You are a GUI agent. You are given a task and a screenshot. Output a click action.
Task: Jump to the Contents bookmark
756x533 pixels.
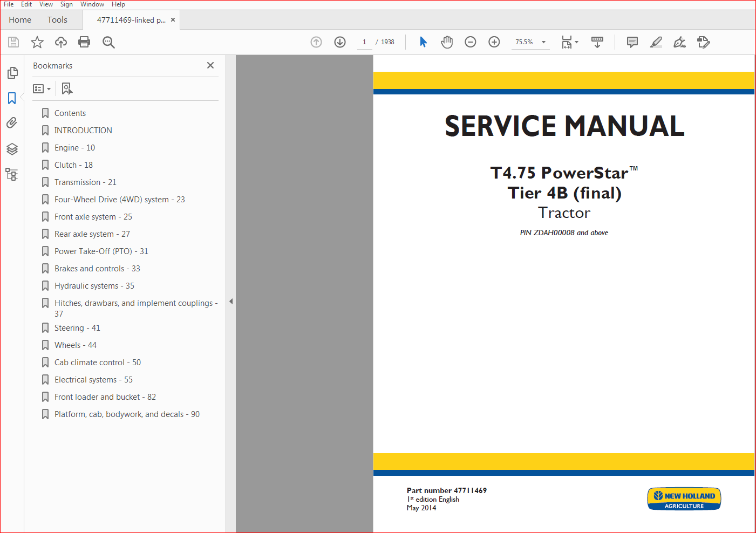70,113
